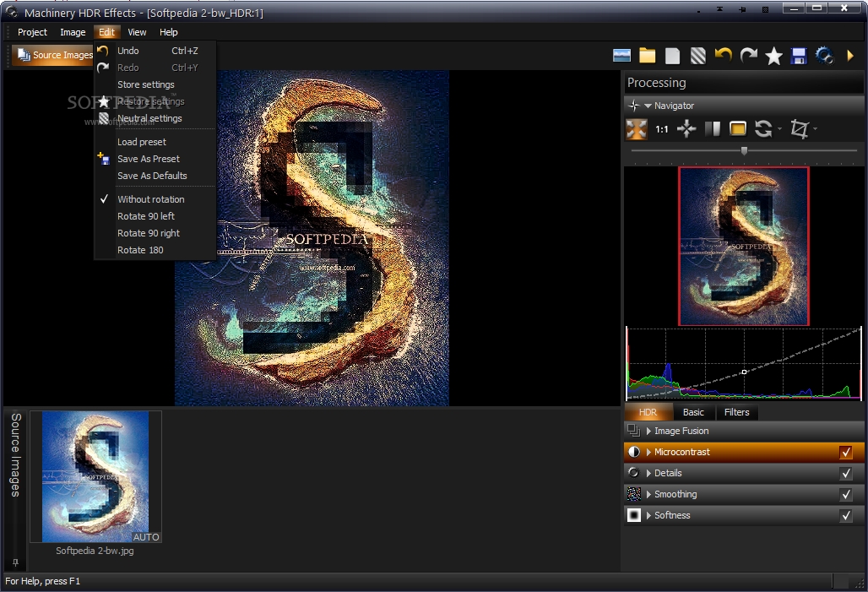
Task: Close the open Edit menu
Action: 106,32
